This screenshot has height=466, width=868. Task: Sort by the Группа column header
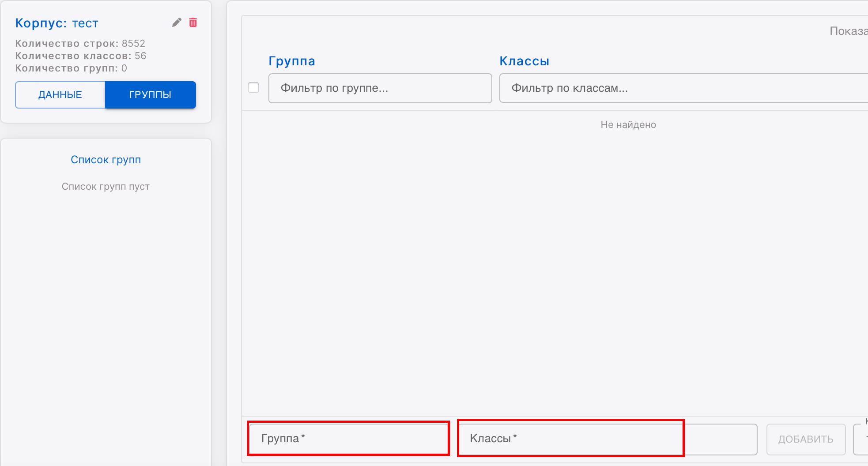coord(292,61)
